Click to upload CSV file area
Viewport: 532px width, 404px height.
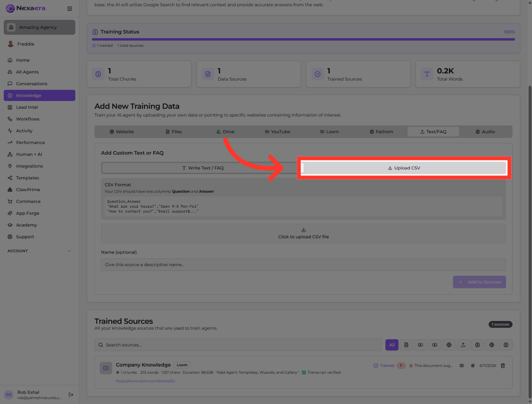(303, 234)
